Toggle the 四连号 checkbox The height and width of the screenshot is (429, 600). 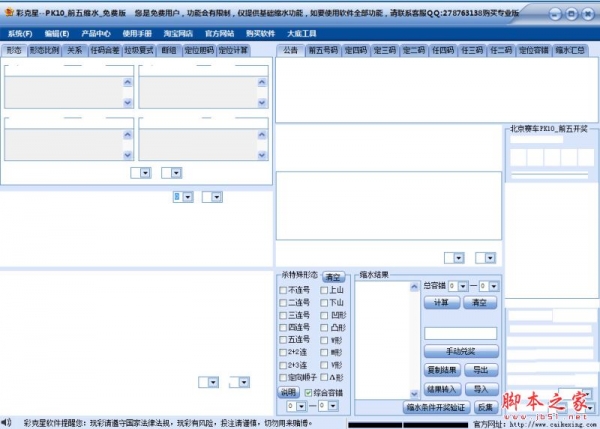[283, 328]
